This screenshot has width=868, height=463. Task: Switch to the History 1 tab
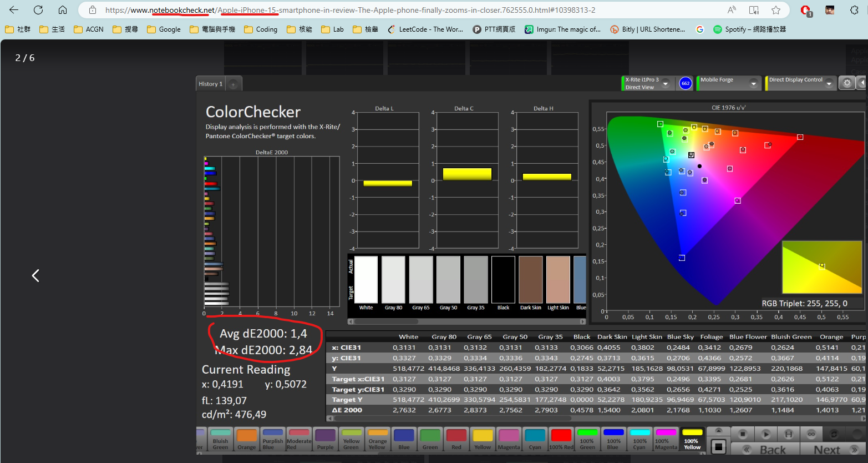tap(211, 84)
